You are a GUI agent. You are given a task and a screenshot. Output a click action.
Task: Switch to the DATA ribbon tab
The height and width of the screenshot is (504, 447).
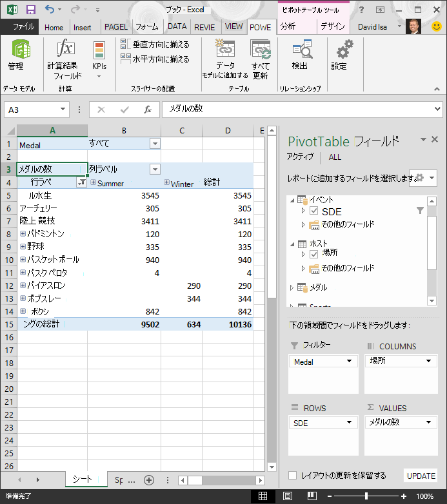click(177, 26)
